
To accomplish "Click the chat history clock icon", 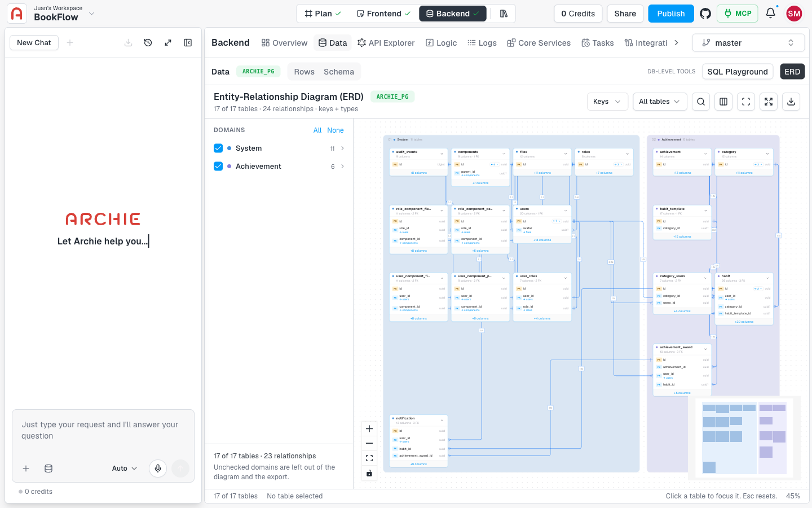I will (x=148, y=43).
